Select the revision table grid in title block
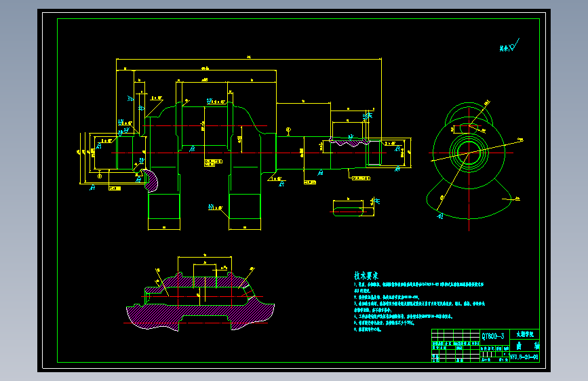Screen dimensions: 588x381 click(456, 346)
